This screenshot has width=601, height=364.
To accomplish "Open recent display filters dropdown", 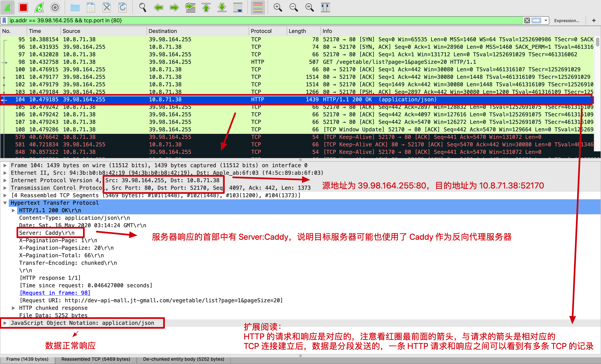I will [x=546, y=20].
